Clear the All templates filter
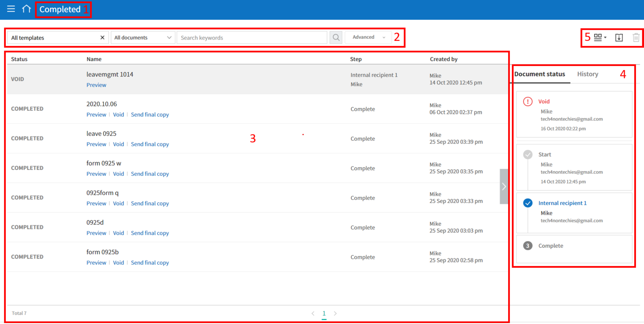644x324 pixels. click(102, 37)
